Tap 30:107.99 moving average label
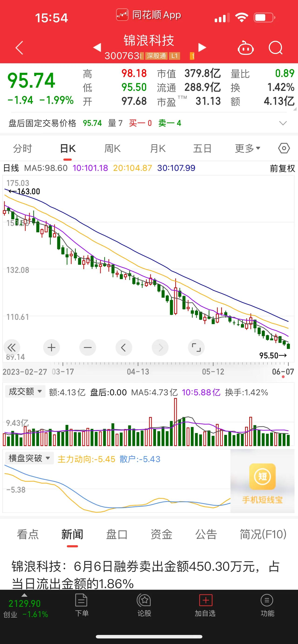This screenshot has height=644, width=298. pyautogui.click(x=176, y=168)
